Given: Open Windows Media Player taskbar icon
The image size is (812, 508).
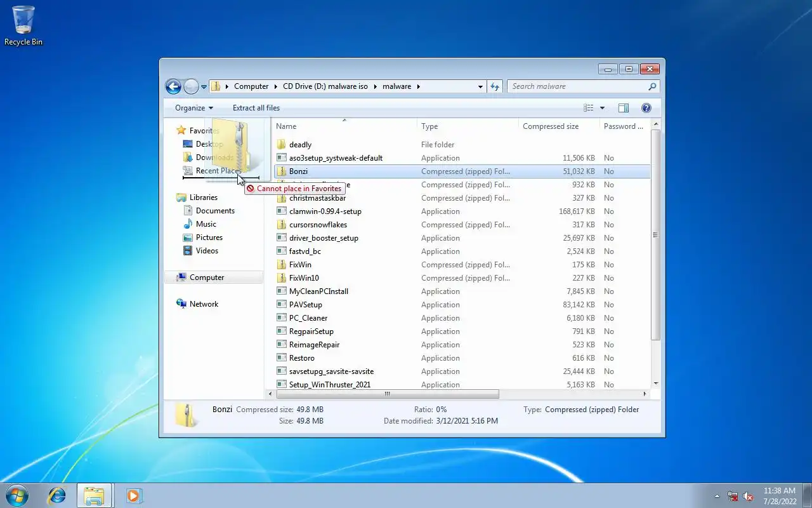Looking at the screenshot, I should click(x=133, y=495).
